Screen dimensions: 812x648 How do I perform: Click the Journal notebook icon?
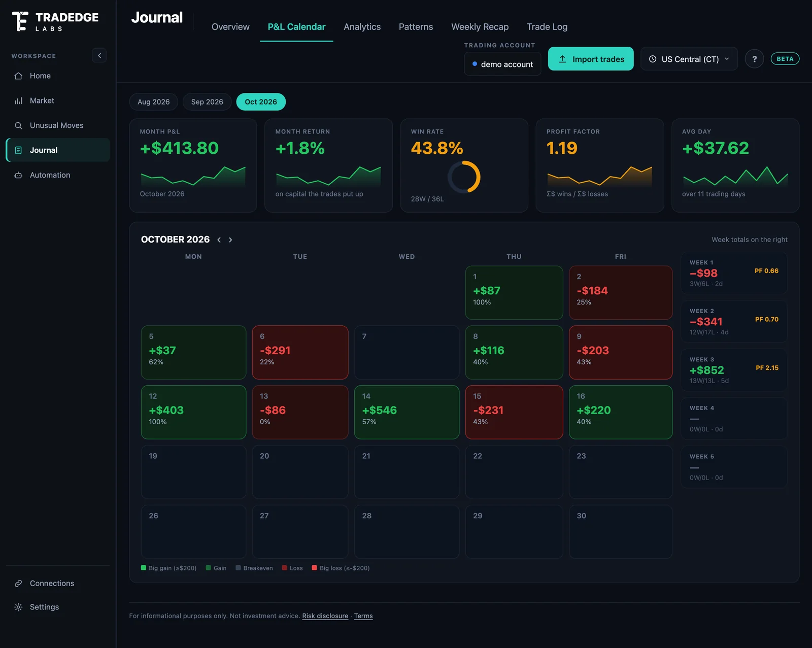click(18, 150)
